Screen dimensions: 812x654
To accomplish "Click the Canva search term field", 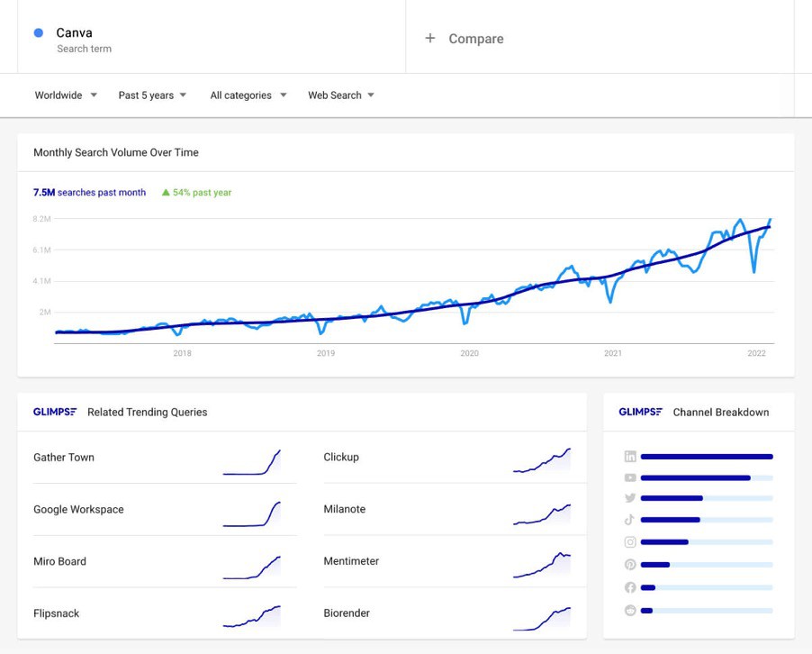I will [75, 33].
